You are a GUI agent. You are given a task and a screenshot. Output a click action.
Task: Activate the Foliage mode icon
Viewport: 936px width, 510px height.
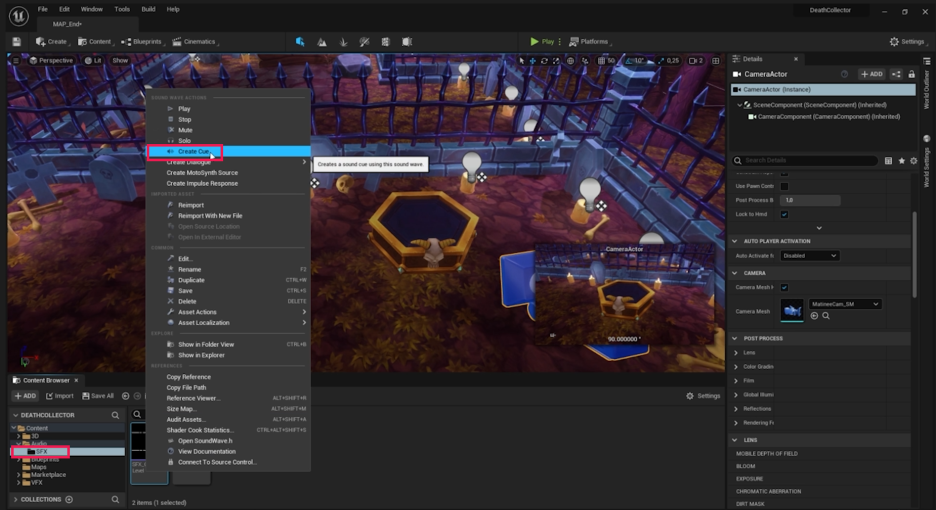point(343,42)
